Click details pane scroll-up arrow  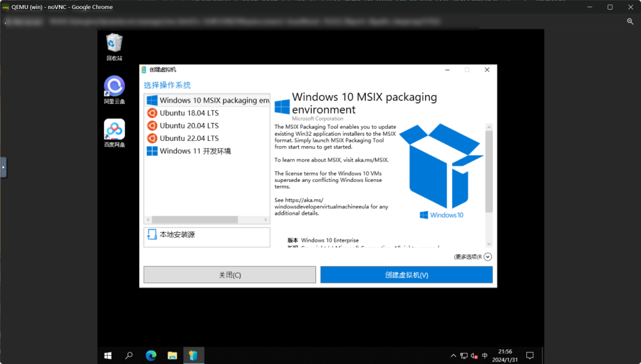point(489,127)
